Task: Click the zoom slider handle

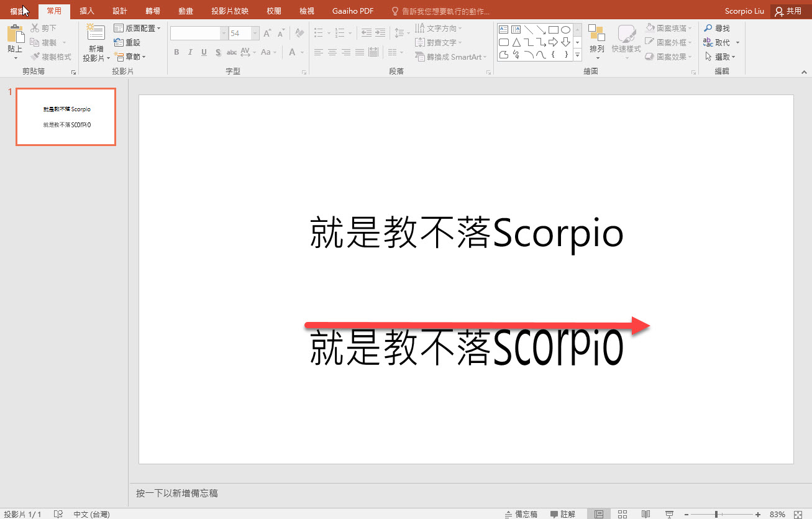Action: 716,514
